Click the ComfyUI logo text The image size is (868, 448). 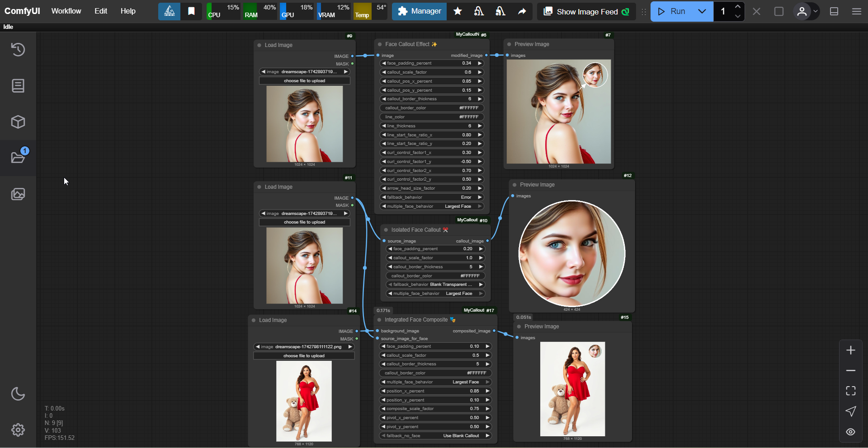[x=22, y=11]
